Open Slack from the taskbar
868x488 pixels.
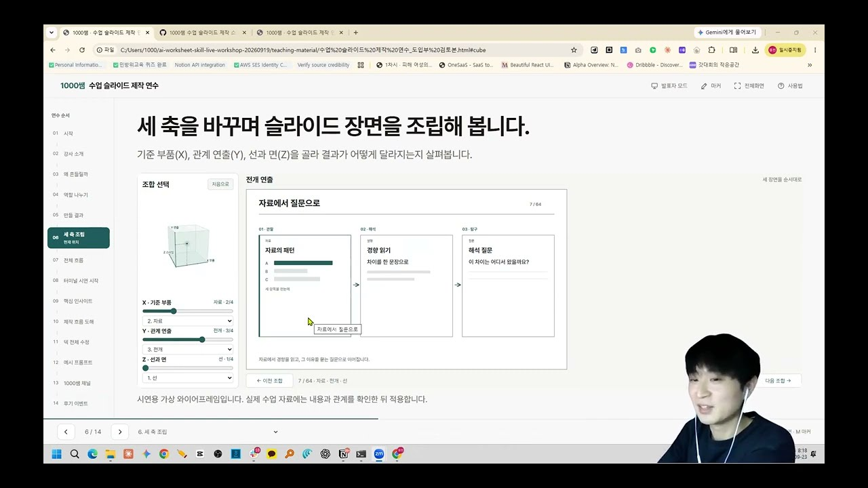[x=254, y=454]
